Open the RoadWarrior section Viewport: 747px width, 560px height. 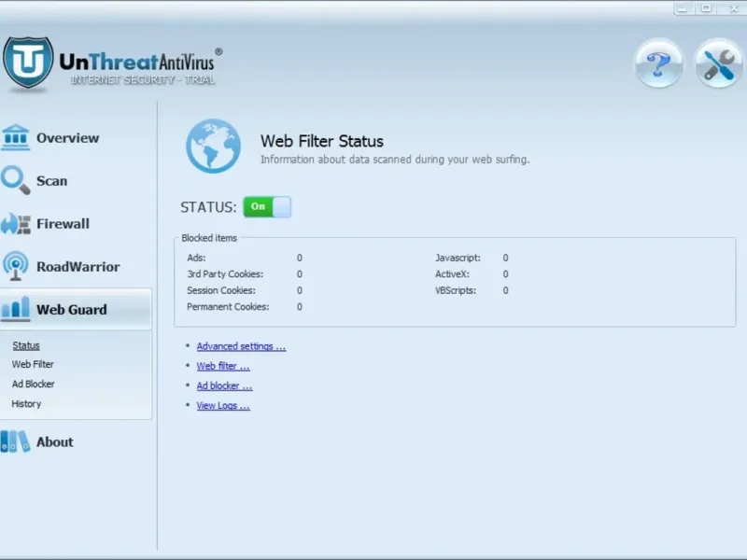pyautogui.click(x=78, y=267)
